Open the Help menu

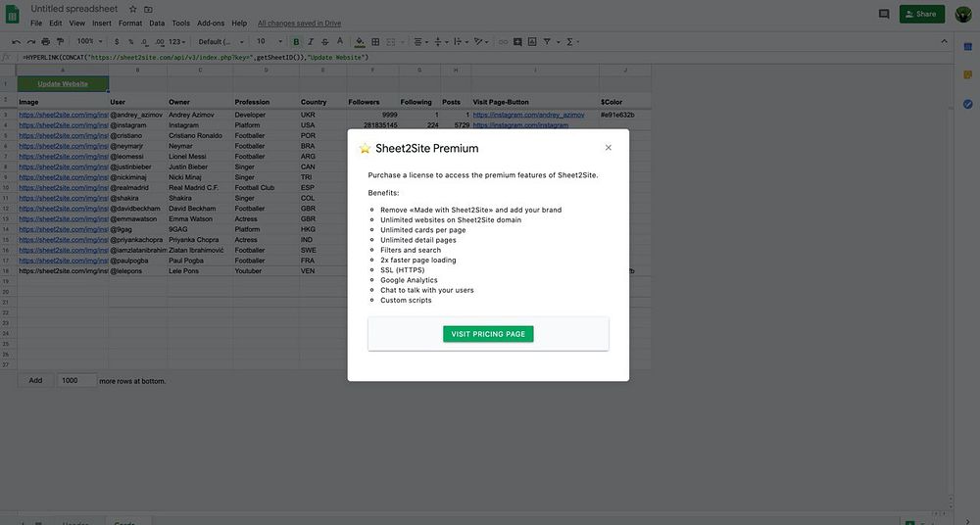pyautogui.click(x=239, y=24)
